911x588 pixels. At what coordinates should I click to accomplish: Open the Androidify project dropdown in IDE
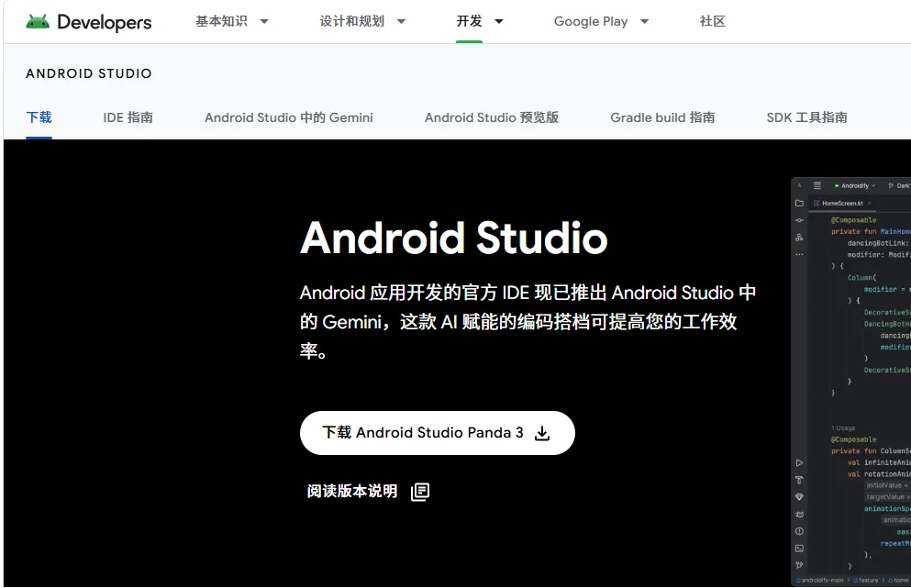click(855, 186)
